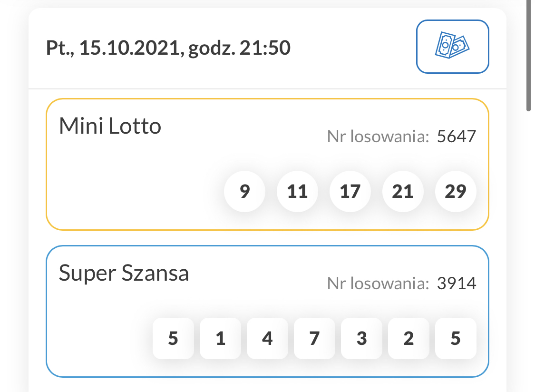This screenshot has height=392, width=535.
Task: Pick Mini Lotto ball number 21
Action: tap(403, 192)
